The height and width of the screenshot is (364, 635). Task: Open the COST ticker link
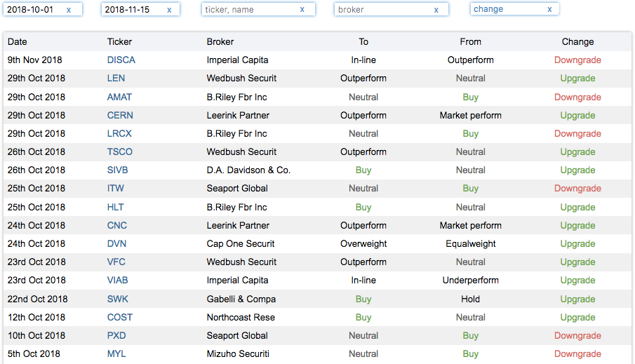point(120,318)
